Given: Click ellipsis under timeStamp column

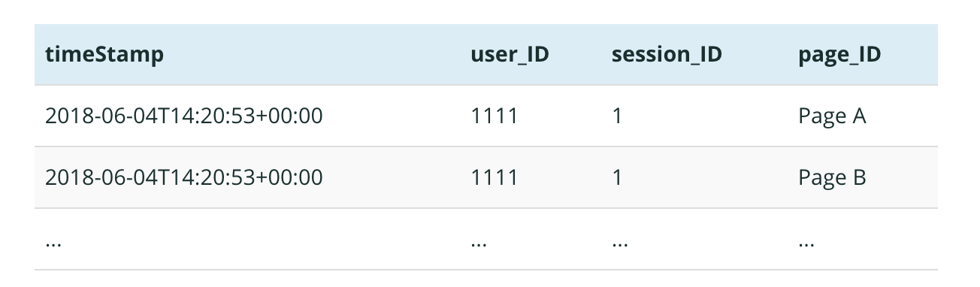Looking at the screenshot, I should [54, 243].
